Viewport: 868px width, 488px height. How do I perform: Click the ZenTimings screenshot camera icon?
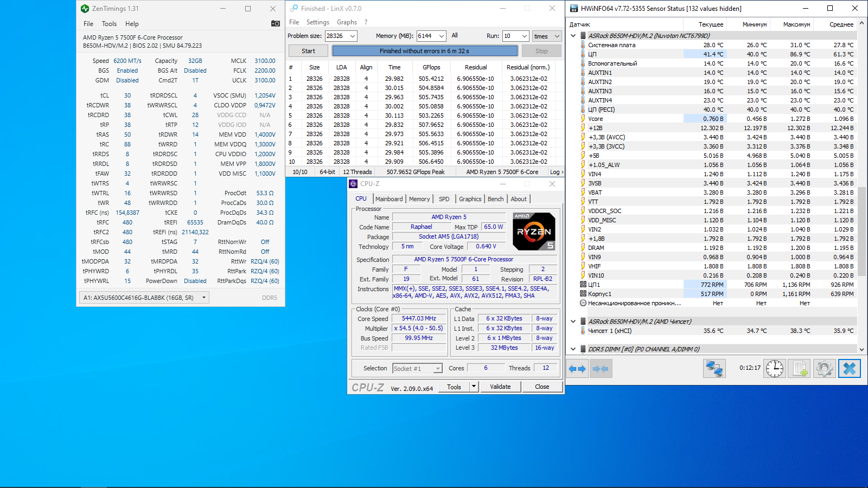point(276,23)
